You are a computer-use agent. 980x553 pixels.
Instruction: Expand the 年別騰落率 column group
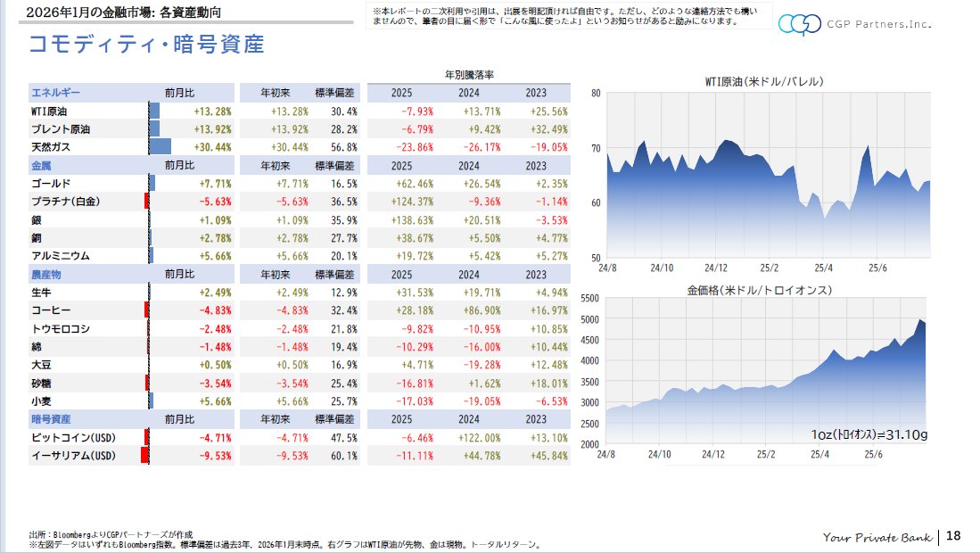tap(467, 75)
